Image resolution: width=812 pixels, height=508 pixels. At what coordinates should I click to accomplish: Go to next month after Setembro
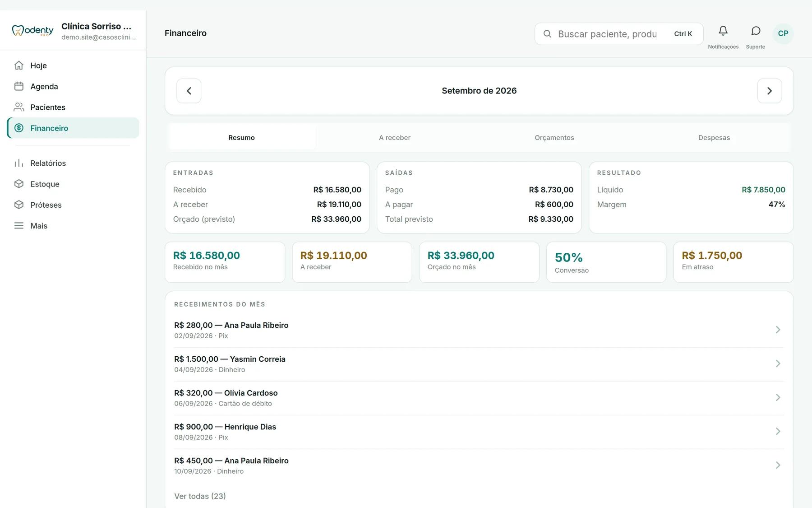point(770,91)
